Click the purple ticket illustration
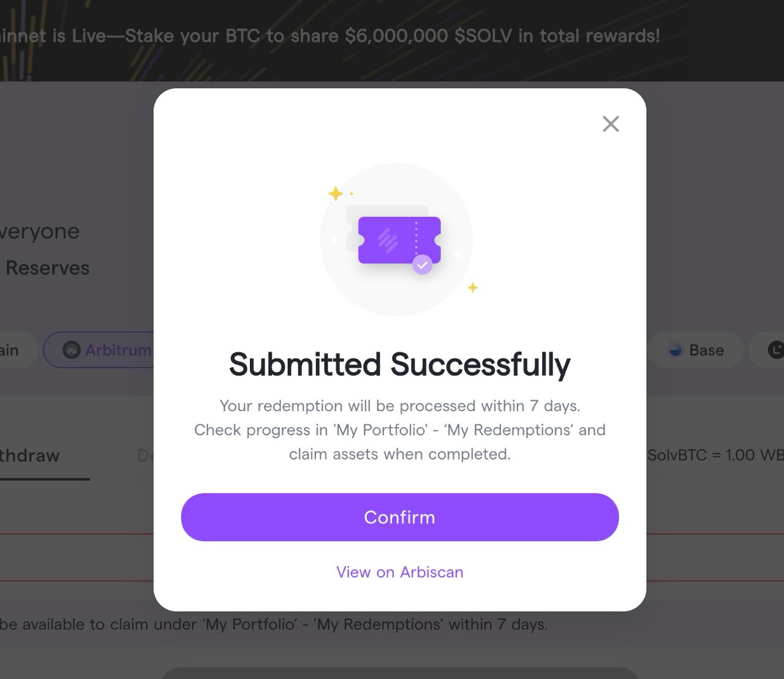The height and width of the screenshot is (679, 784). click(x=399, y=240)
